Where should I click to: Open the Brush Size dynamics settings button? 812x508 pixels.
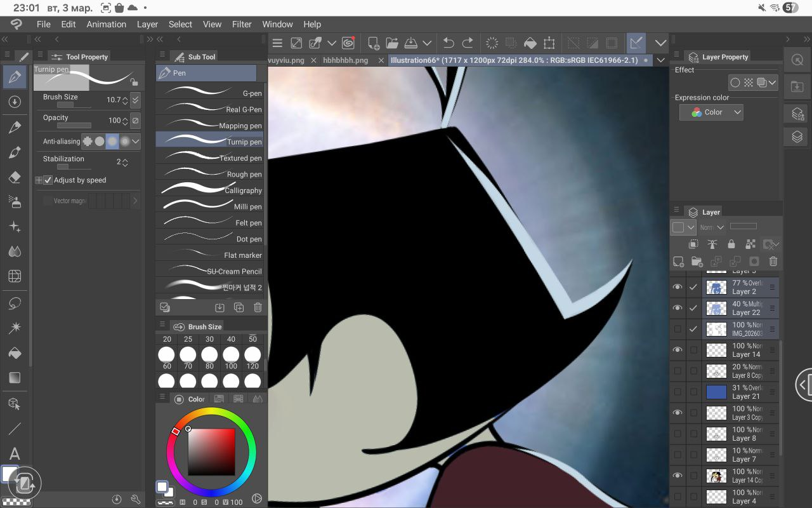135,100
